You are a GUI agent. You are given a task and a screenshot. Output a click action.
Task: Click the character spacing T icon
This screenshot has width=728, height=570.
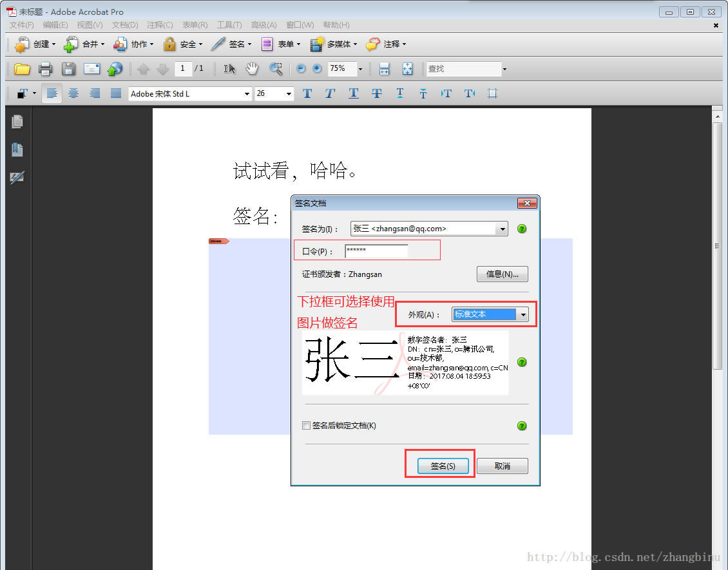click(x=446, y=94)
